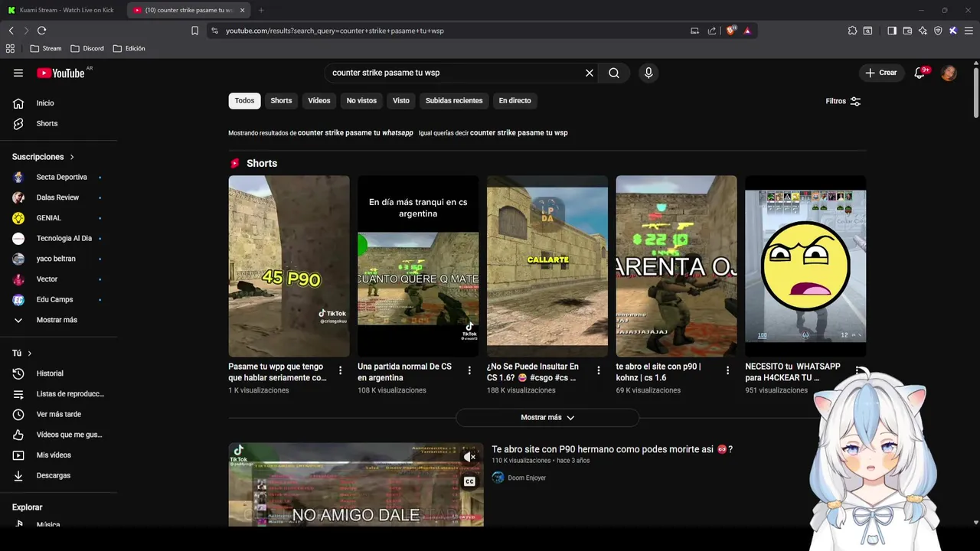Open video 'Te abro site con P90 hermano'

click(612, 449)
